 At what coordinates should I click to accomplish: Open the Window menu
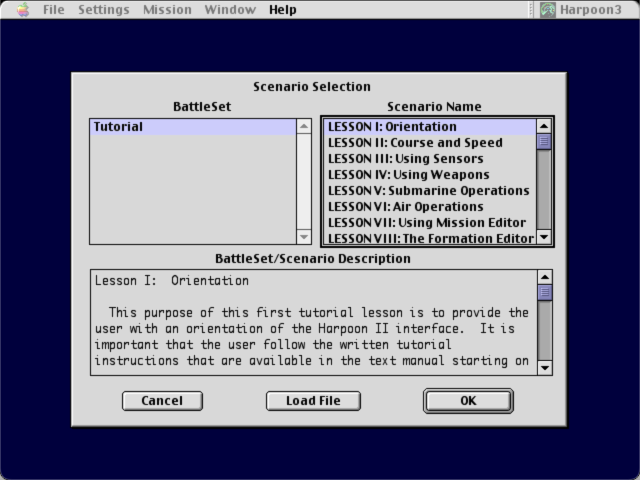[230, 9]
